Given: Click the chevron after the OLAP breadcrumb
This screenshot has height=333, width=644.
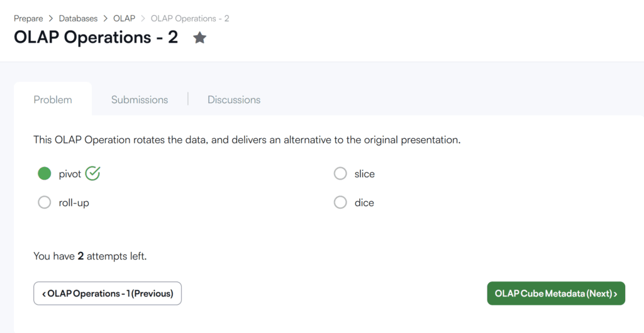Looking at the screenshot, I should click(x=143, y=18).
